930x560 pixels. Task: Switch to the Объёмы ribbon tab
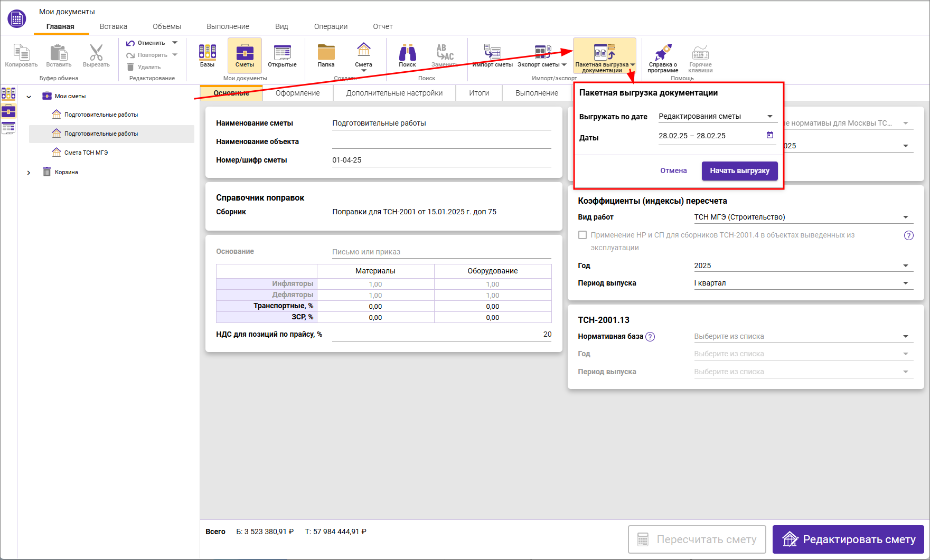tap(166, 26)
